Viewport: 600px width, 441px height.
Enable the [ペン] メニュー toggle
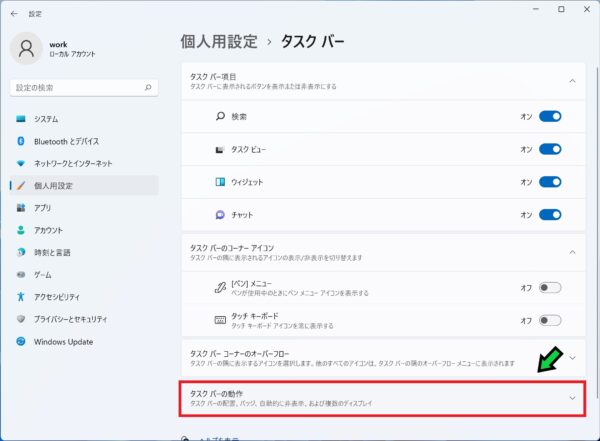click(550, 287)
